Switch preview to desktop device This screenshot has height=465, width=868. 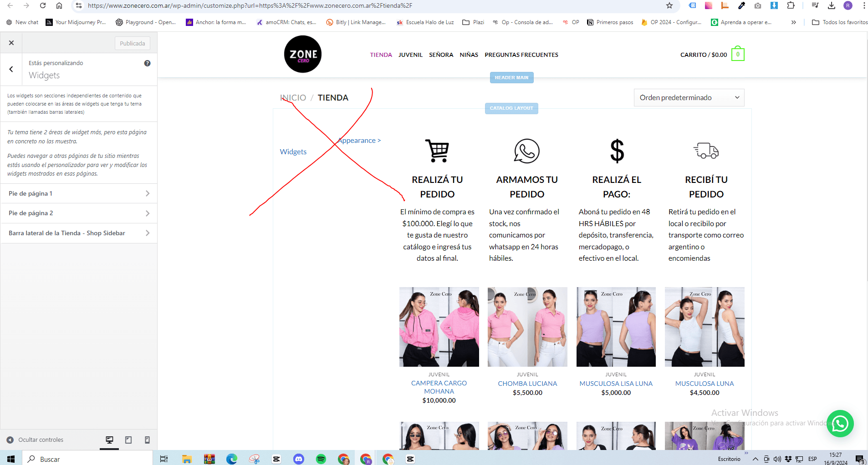click(x=109, y=440)
